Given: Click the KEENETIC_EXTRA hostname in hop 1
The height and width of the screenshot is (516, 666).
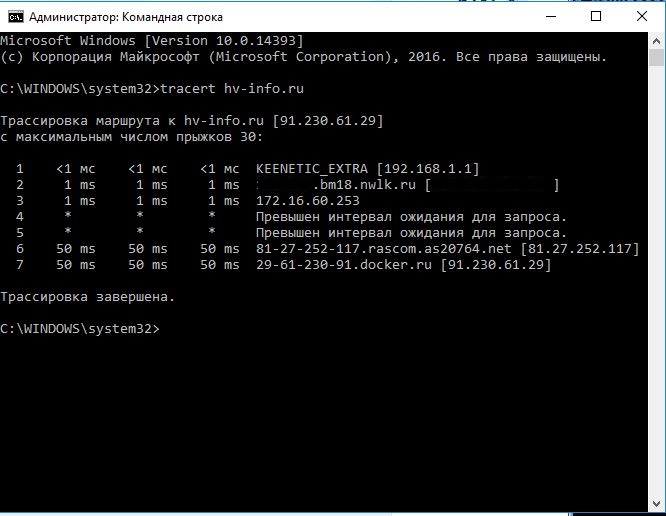Looking at the screenshot, I should [311, 168].
